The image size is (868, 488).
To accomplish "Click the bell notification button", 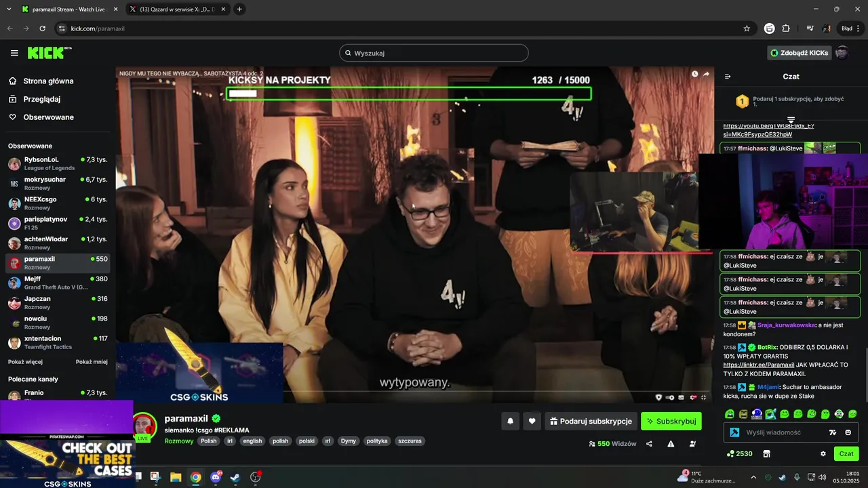I will pos(511,421).
